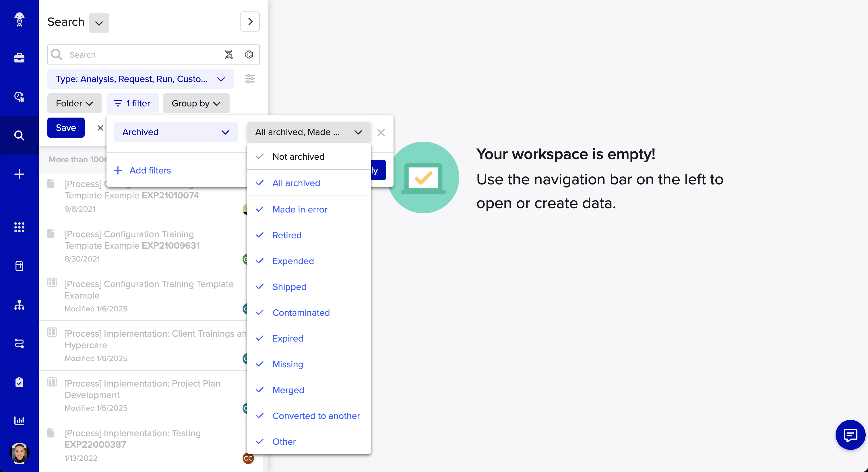Toggle the Not archived option
Screen dimensions: 868x472
point(309,157)
